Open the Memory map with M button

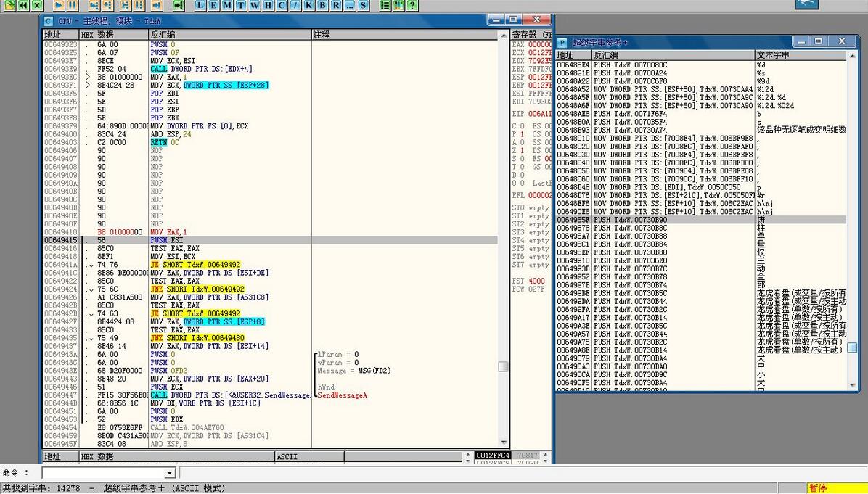[x=227, y=5]
